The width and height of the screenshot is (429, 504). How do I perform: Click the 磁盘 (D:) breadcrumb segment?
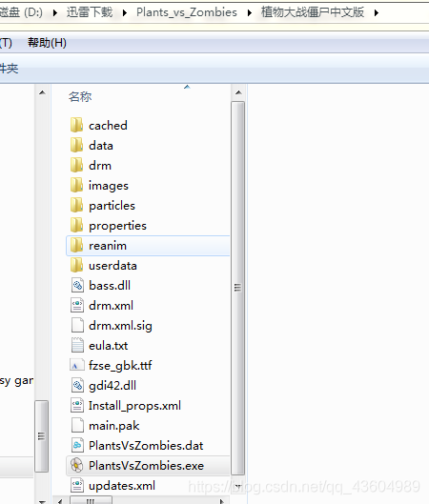pos(21,12)
